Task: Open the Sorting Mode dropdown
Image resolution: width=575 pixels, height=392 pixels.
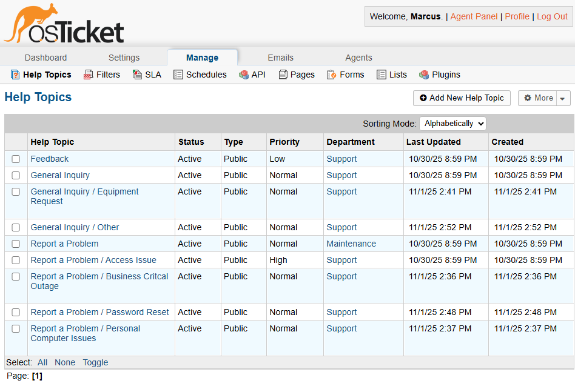Action: 452,124
